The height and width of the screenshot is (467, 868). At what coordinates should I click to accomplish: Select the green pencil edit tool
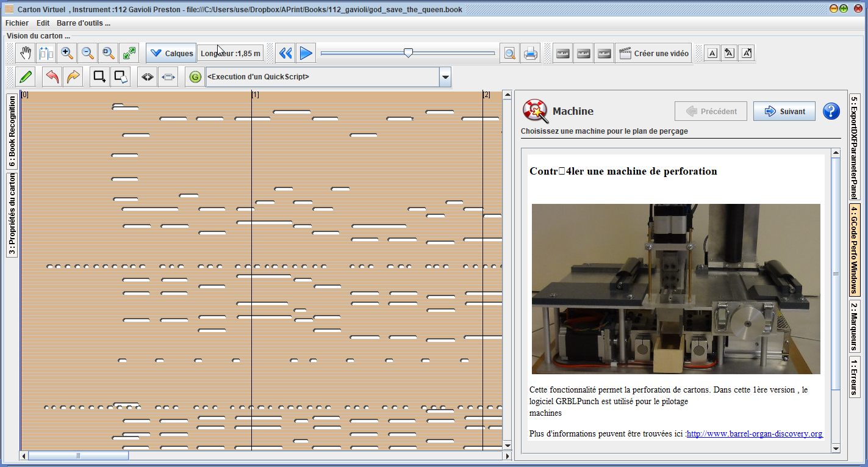[26, 77]
